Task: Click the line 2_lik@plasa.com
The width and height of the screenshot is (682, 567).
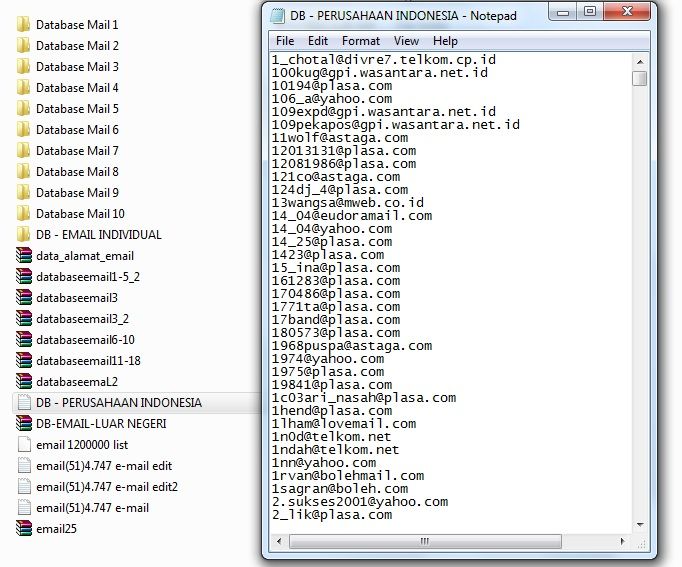Action: click(x=332, y=515)
